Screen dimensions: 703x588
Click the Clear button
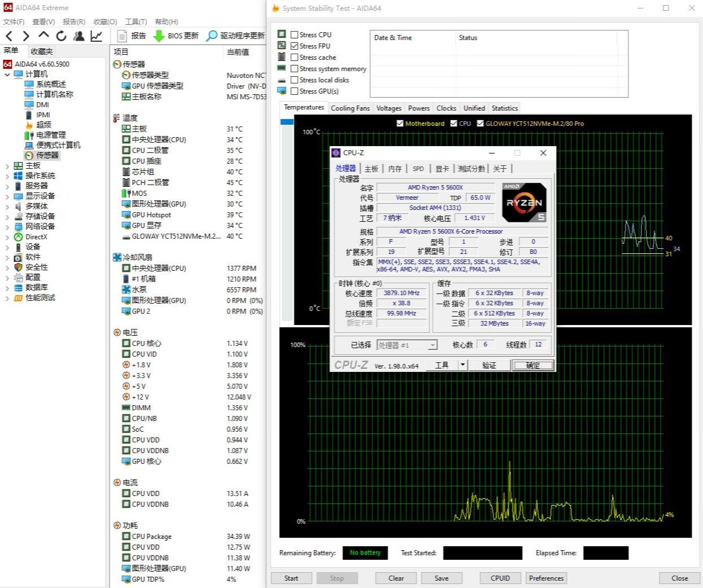pos(396,578)
